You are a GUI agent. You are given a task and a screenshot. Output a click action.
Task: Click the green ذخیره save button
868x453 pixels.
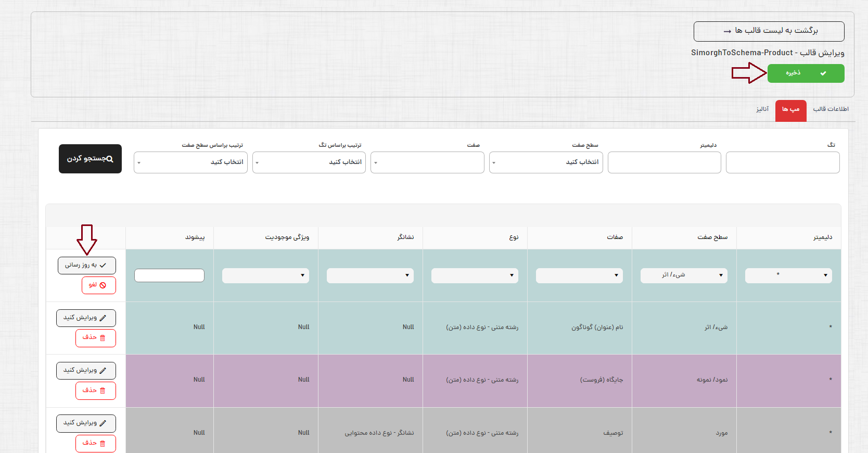[x=805, y=73]
